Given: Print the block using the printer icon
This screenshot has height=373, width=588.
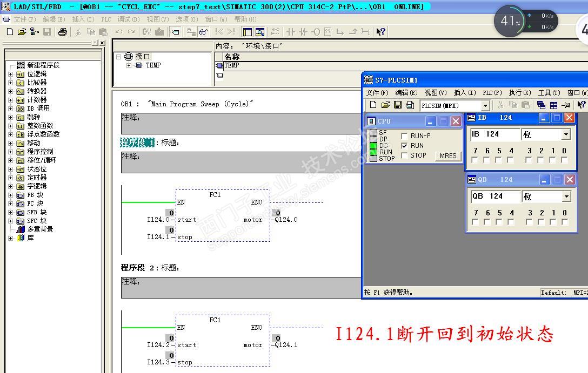Looking at the screenshot, I should [63, 32].
